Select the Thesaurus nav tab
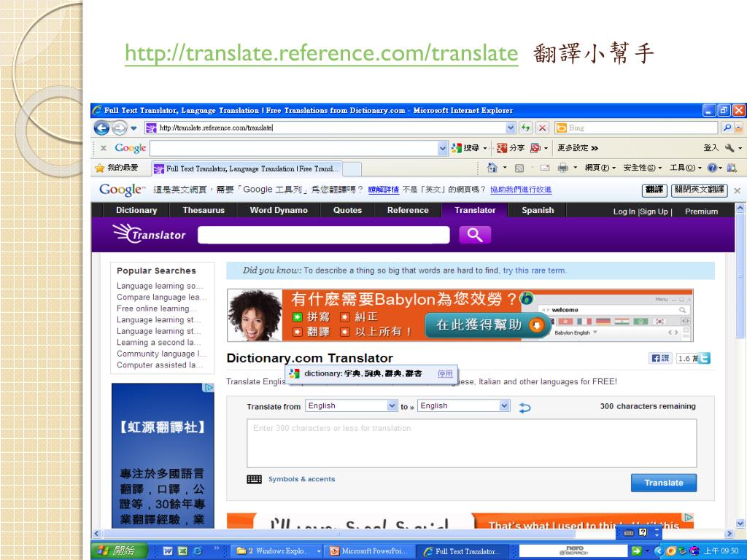This screenshot has width=747, height=560. coord(204,210)
